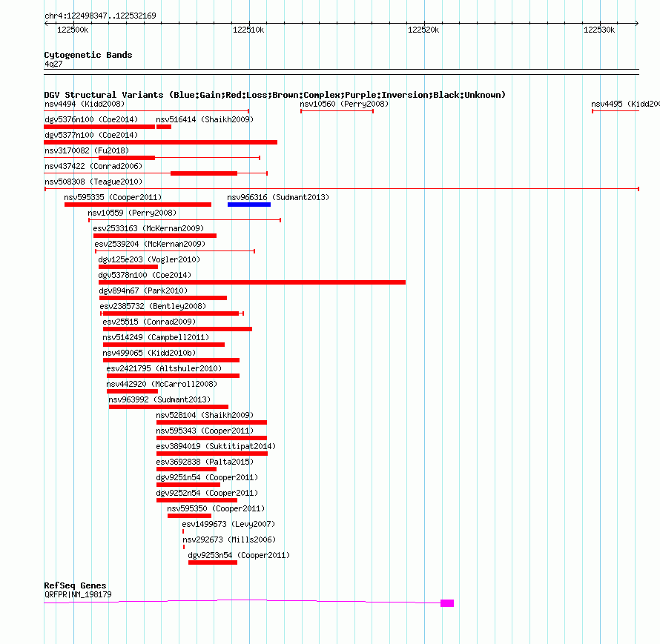The height and width of the screenshot is (644, 660).
Task: Click nsv514249 (Campbell2011) label
Action: pyautogui.click(x=156, y=337)
